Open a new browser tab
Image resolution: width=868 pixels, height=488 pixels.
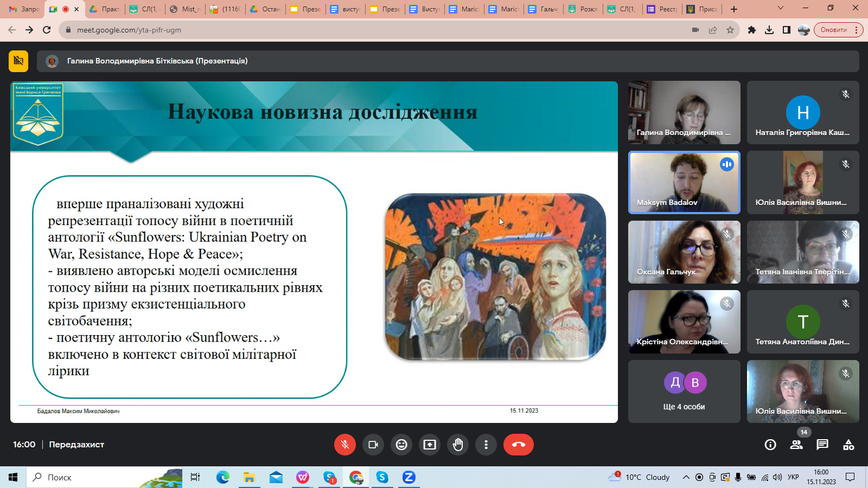click(x=734, y=9)
